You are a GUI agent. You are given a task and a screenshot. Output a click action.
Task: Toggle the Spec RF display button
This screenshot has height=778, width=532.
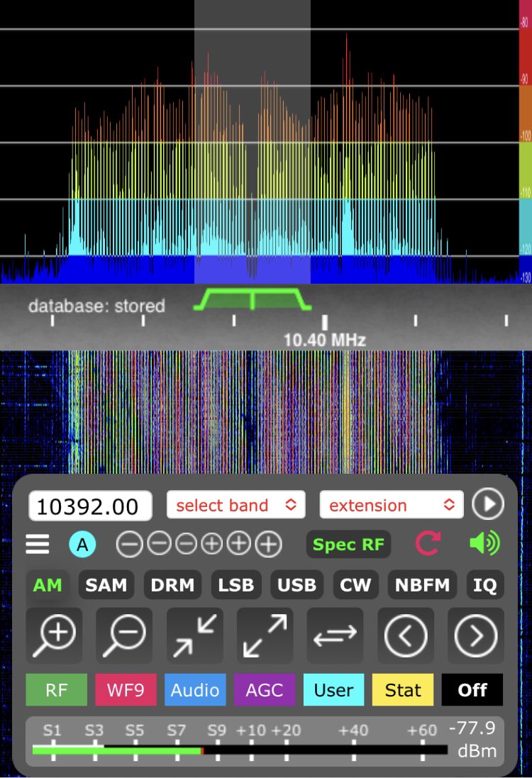point(348,545)
